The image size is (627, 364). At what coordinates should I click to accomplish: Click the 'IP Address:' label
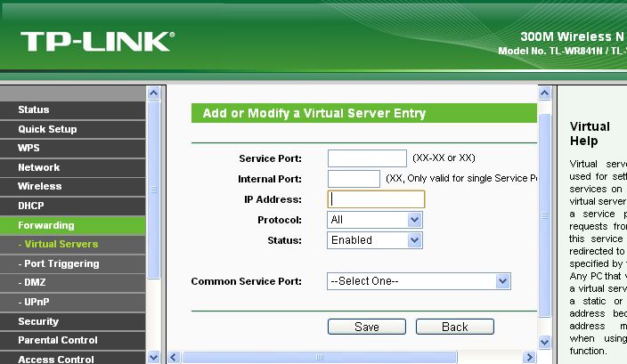tap(273, 199)
